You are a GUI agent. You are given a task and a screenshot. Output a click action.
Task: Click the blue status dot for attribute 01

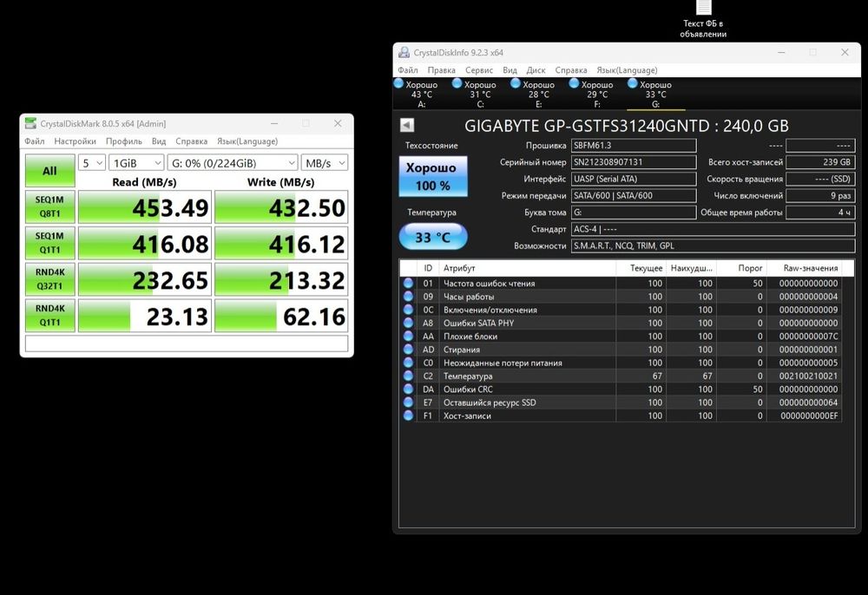[409, 283]
